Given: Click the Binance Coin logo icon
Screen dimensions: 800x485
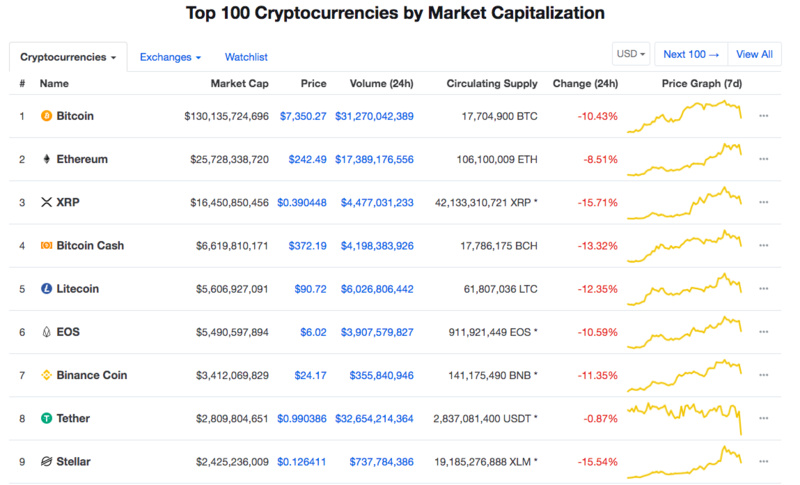Looking at the screenshot, I should coord(46,375).
